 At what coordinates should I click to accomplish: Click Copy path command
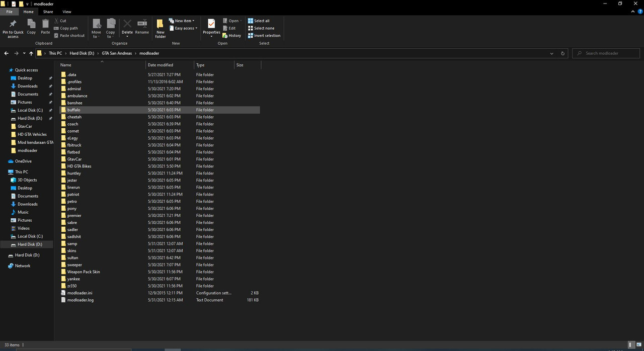click(66, 28)
